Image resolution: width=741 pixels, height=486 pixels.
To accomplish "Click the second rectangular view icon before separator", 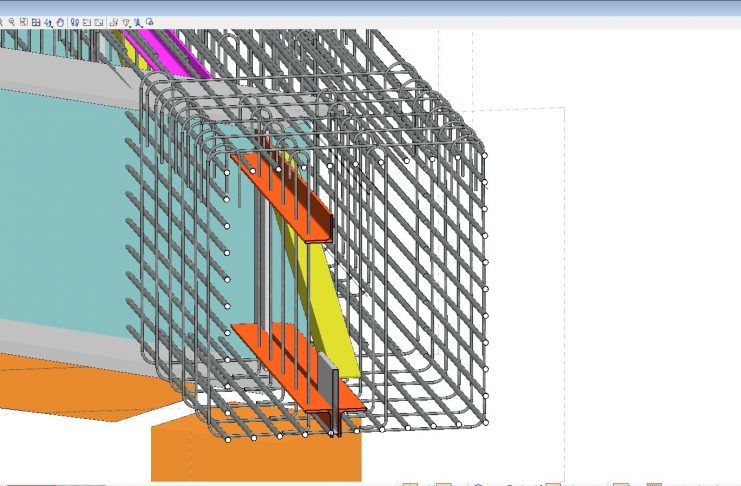I will [99, 22].
